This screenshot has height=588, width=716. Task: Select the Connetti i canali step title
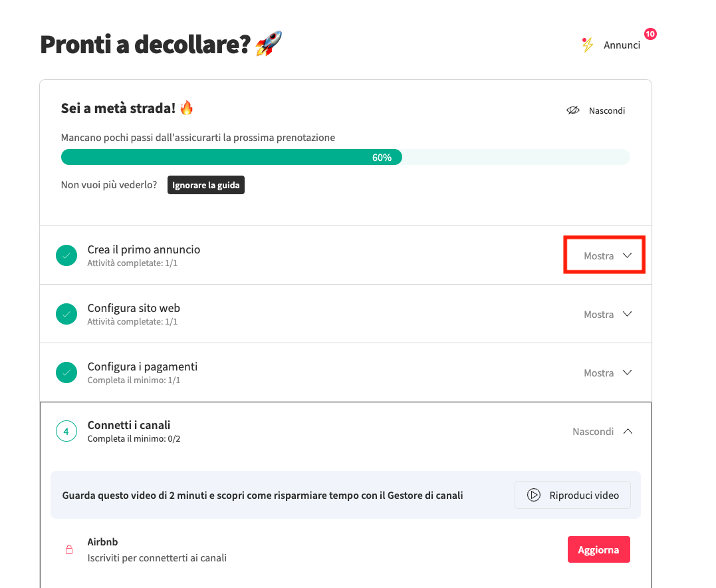click(129, 425)
